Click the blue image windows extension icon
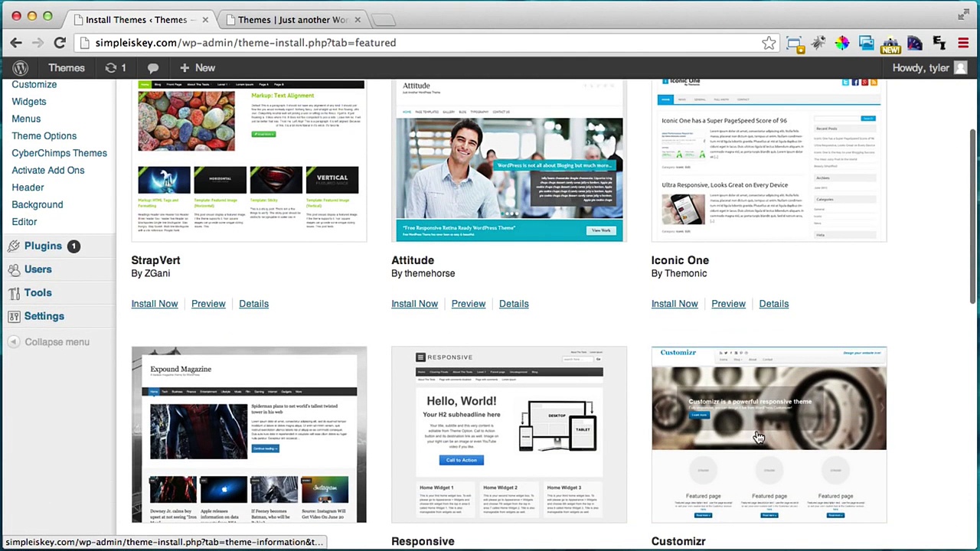Viewport: 980px width, 551px height. coord(866,43)
